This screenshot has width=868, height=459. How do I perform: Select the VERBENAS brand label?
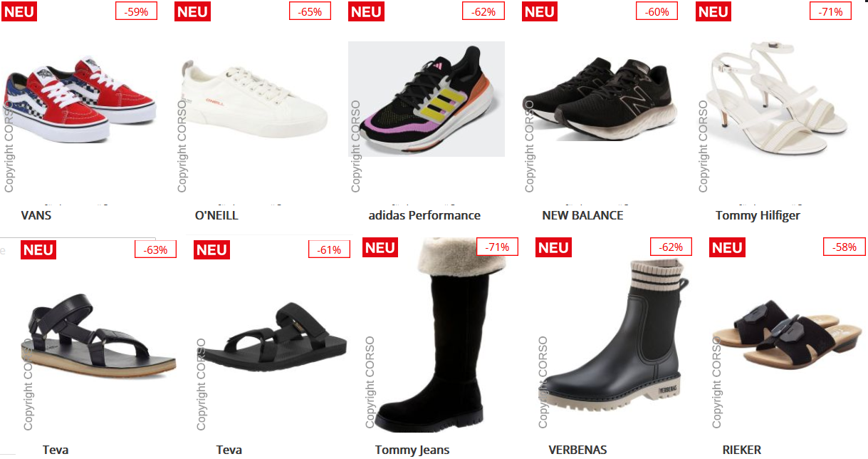577,450
